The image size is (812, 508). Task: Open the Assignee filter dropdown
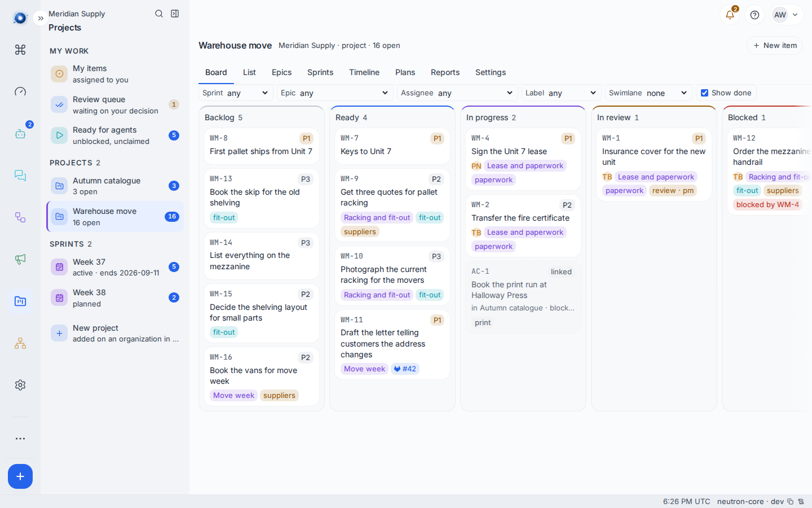click(x=457, y=93)
